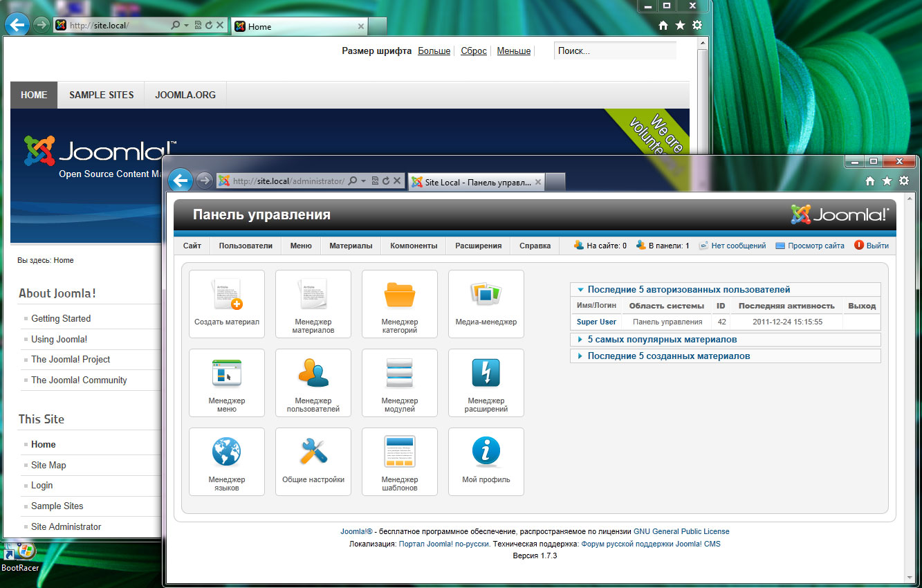
Task: Open Getting Started in the Home window sidebar
Action: 61,318
